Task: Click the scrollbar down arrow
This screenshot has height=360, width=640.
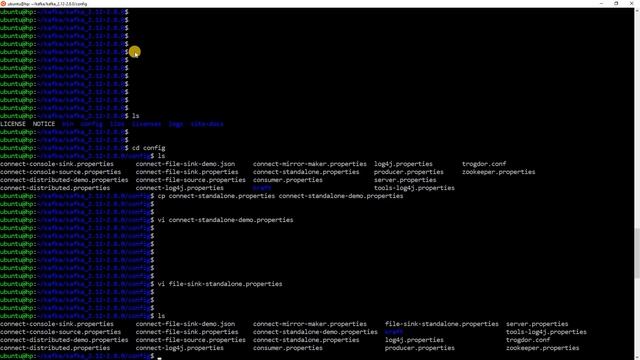Action: [637, 357]
